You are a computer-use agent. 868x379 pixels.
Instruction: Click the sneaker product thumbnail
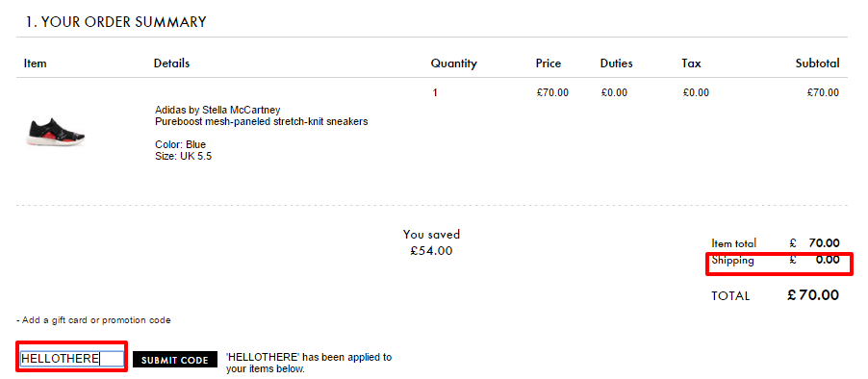pos(55,133)
